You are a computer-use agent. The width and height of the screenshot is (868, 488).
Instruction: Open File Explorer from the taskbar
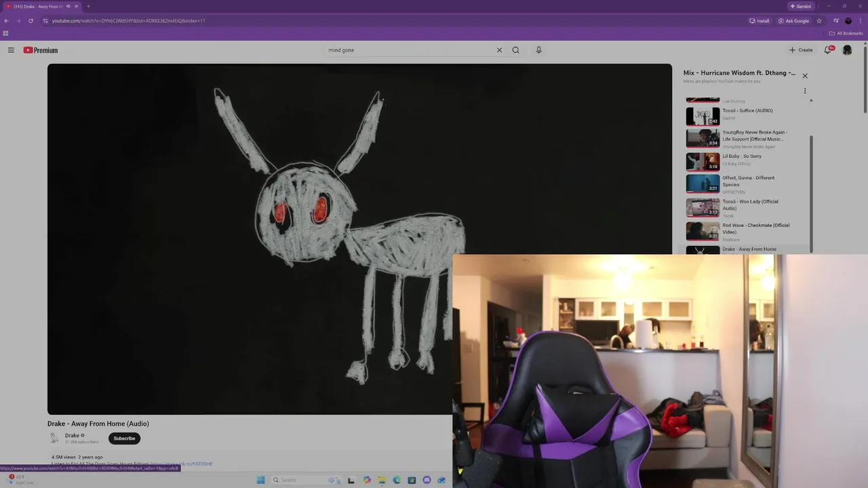point(382,480)
